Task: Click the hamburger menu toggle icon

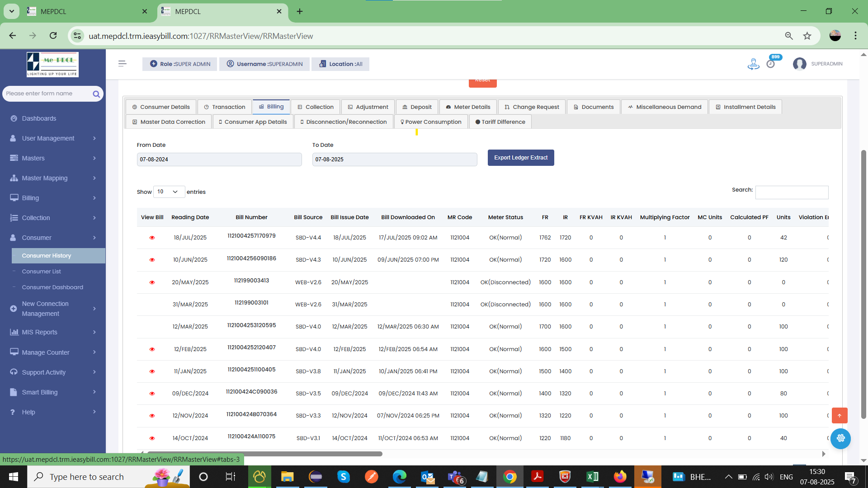Action: 122,64
